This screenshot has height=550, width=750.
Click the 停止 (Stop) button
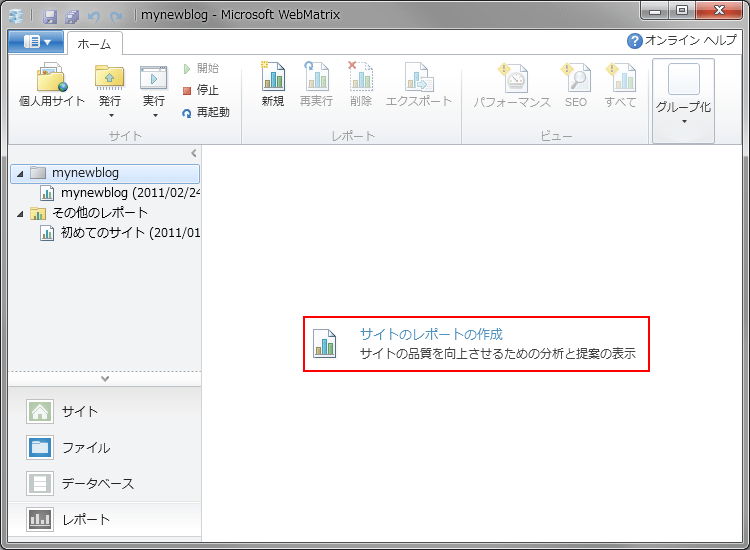click(201, 90)
